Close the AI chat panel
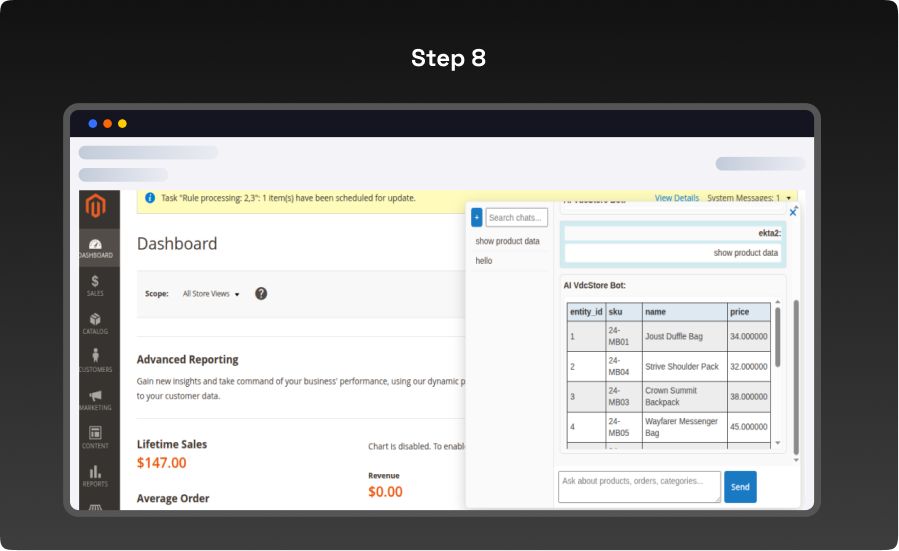This screenshot has width=899, height=551. [793, 212]
